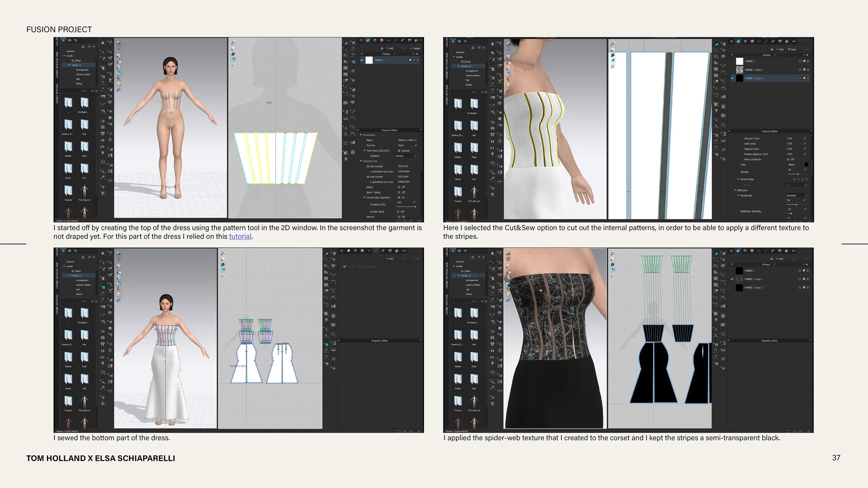Viewport: 868px width, 488px height.
Task: Click pencil edit icon next to Item No
Action: tap(416, 145)
